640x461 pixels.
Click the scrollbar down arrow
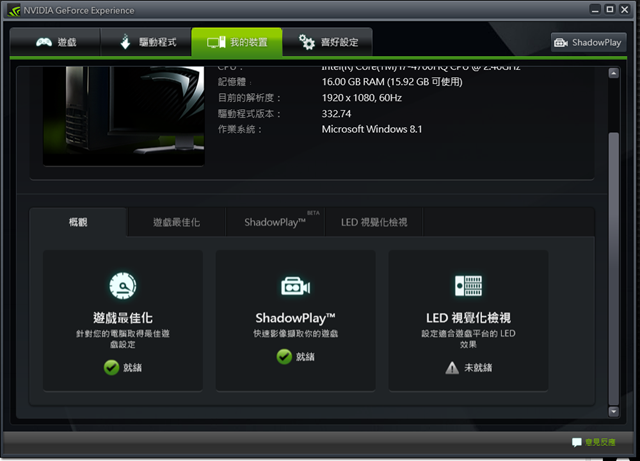point(613,412)
